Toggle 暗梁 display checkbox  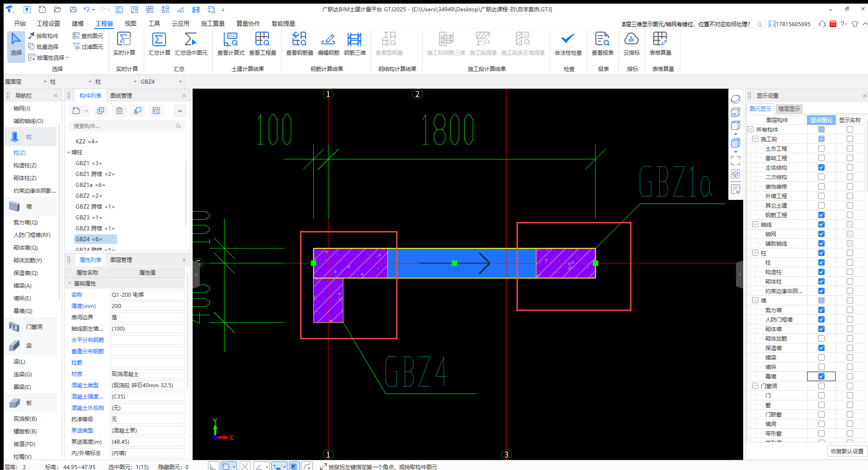coord(821,357)
